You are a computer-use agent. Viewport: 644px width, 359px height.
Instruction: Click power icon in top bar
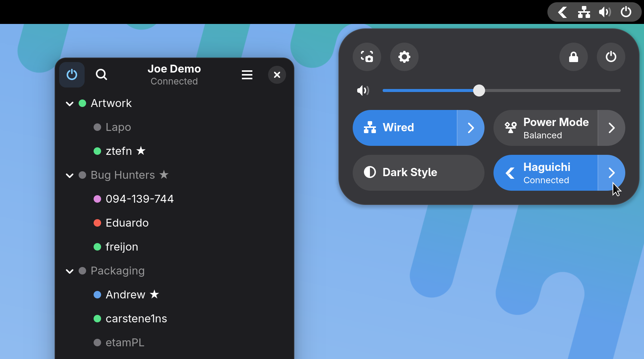pyautogui.click(x=626, y=12)
